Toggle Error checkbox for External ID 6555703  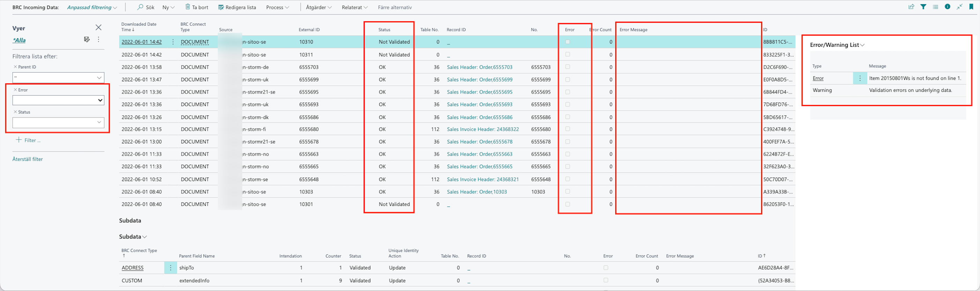[567, 67]
